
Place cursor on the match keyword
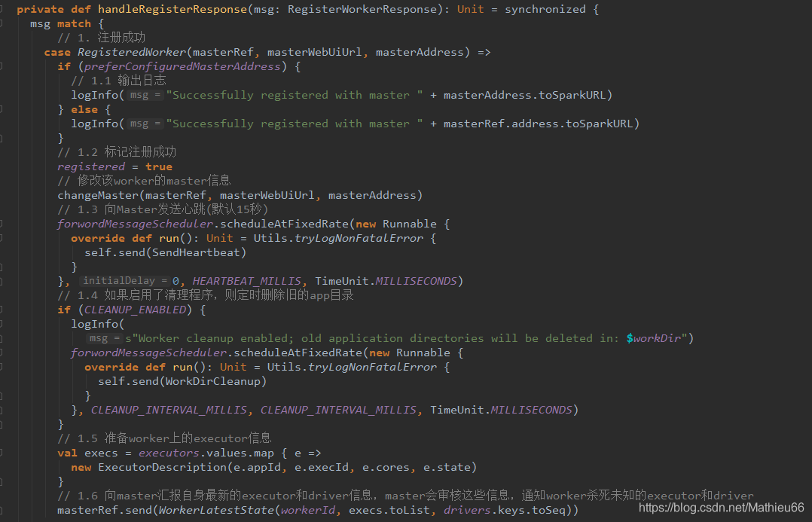[x=74, y=24]
